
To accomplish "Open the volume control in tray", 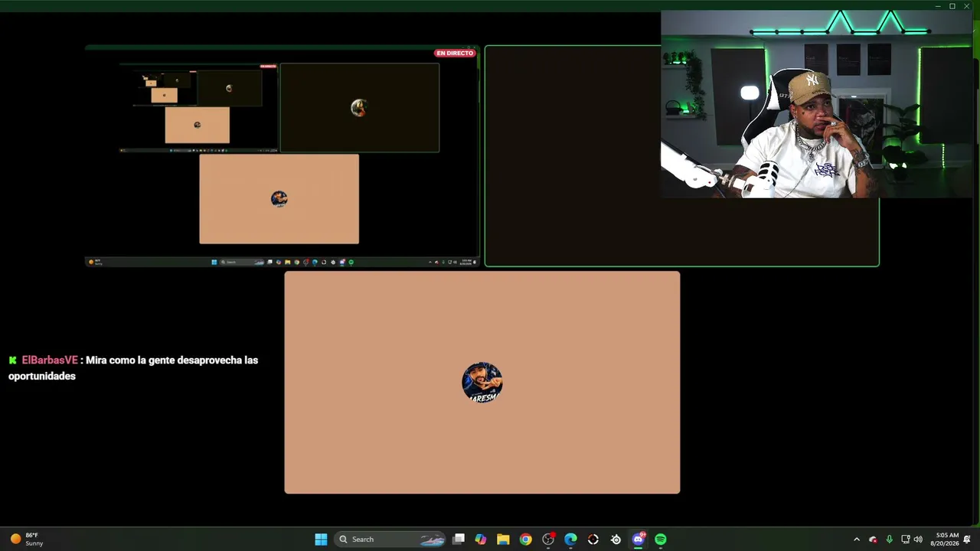I will pyautogui.click(x=918, y=540).
